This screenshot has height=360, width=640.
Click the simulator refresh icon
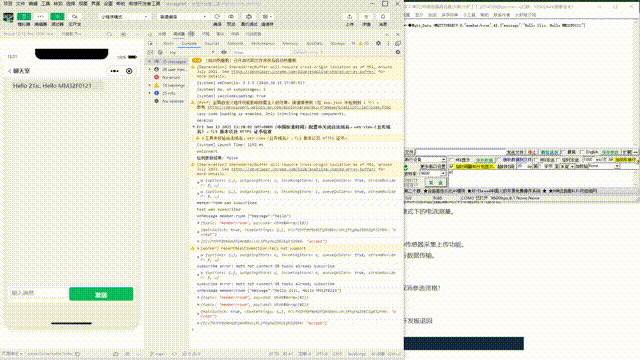coord(109,34)
